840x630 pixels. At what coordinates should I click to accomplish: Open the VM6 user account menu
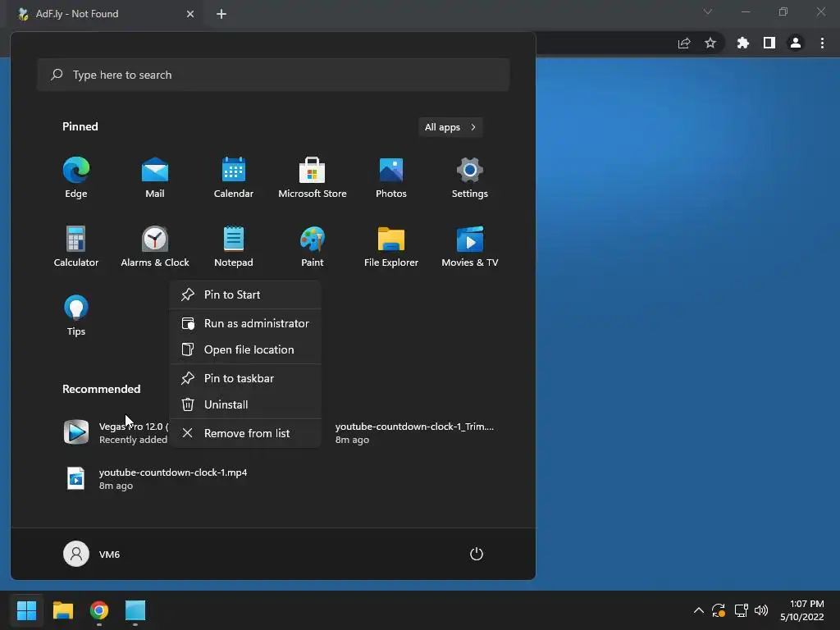click(92, 554)
